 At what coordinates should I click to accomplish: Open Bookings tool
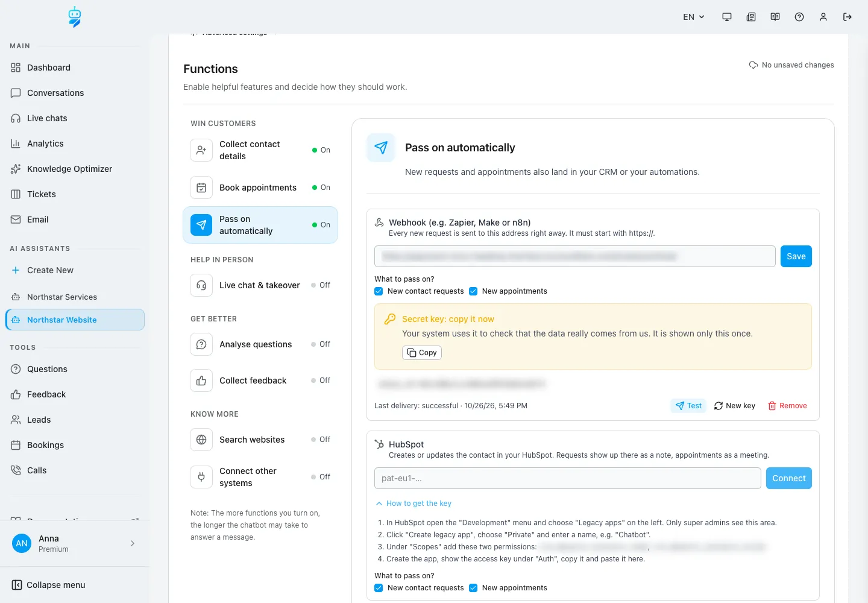[x=75, y=445]
